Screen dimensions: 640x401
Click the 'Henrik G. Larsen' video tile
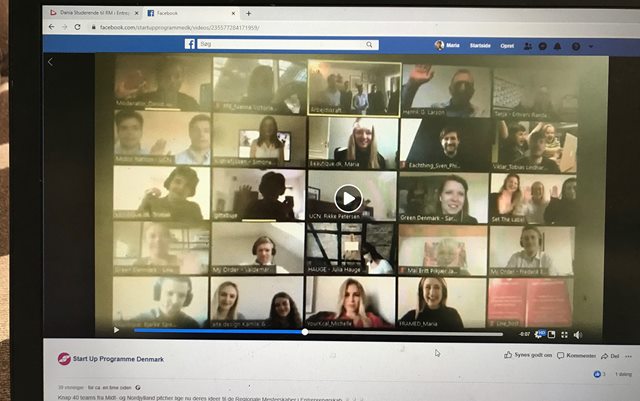click(x=446, y=91)
